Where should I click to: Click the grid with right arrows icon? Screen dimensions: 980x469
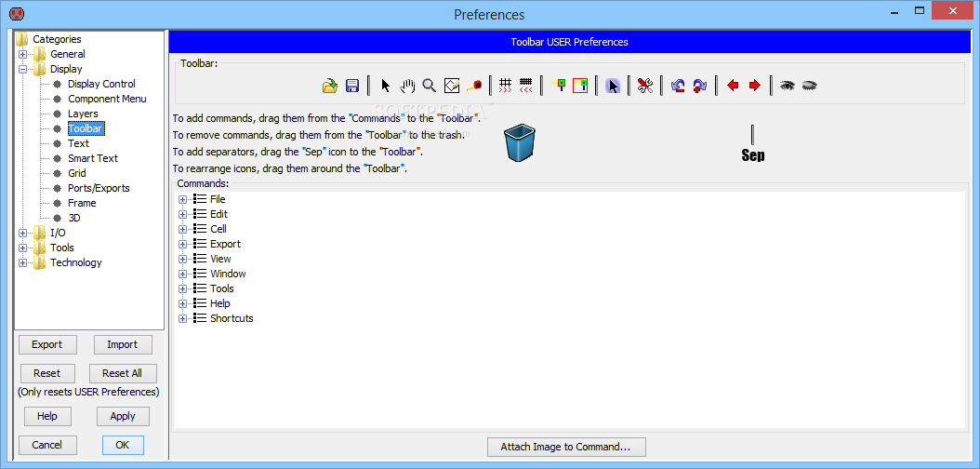point(506,86)
